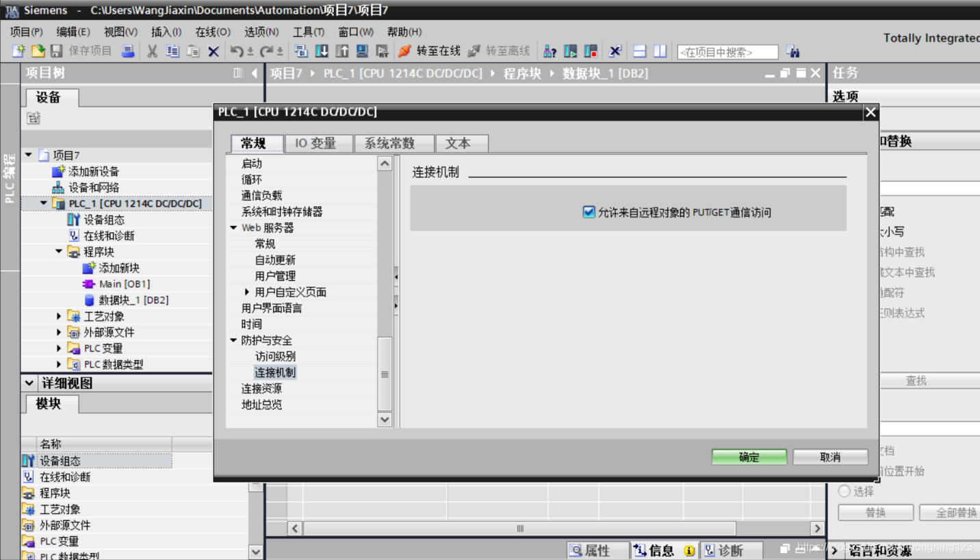Click the Upload from device icon
The image size is (980, 560).
tap(341, 51)
